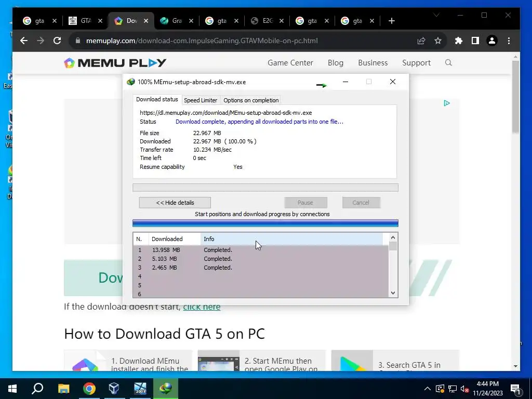Click the ad choices icon on page
The height and width of the screenshot is (399, 532).
coord(447,103)
